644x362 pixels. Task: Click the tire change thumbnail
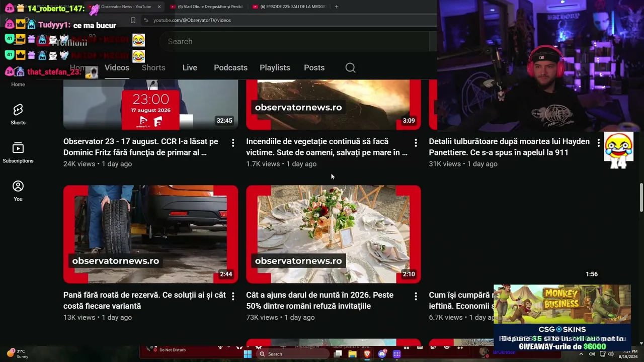tap(150, 234)
